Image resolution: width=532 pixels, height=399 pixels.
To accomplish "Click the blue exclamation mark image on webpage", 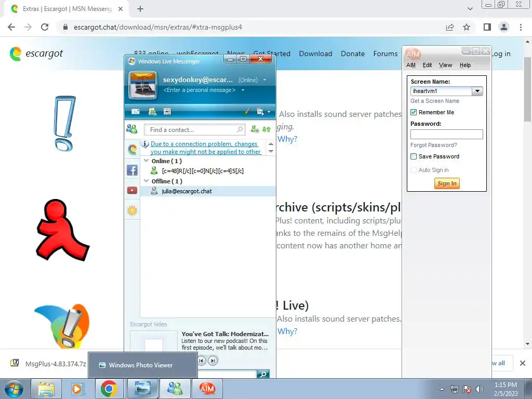I will click(64, 123).
